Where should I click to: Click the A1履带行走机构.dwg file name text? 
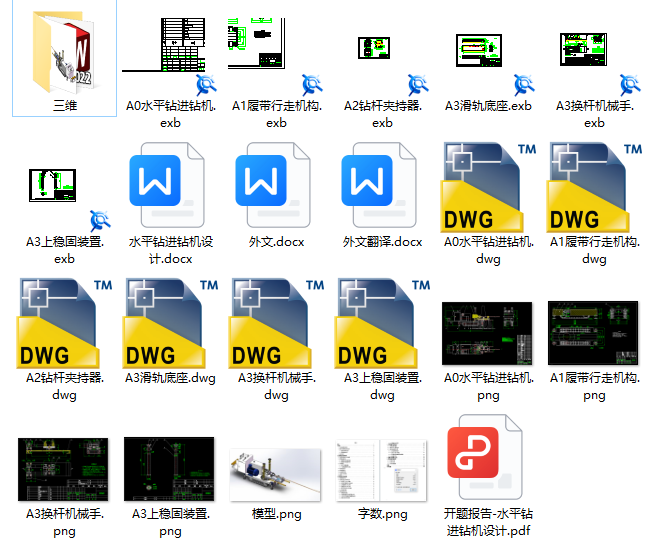point(595,250)
